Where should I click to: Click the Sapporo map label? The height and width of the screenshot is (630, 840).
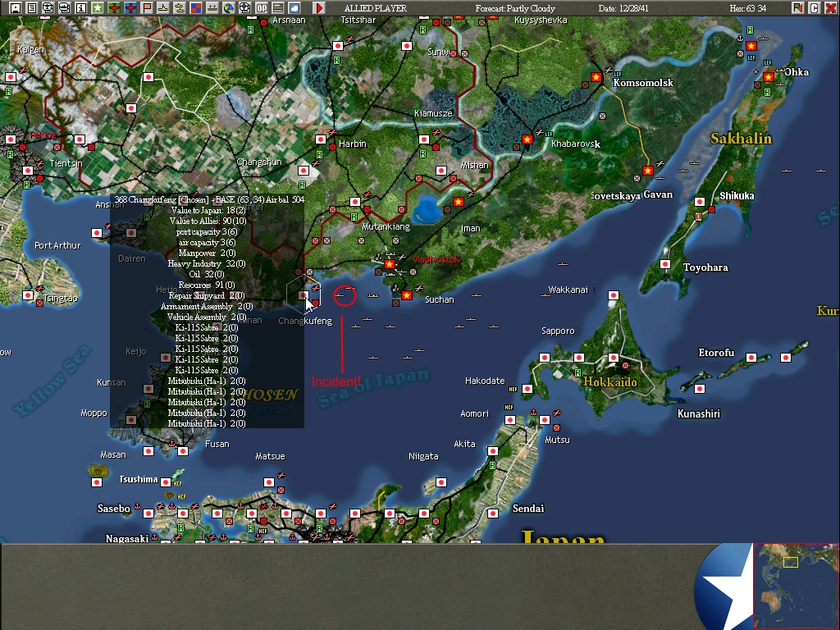tap(558, 331)
